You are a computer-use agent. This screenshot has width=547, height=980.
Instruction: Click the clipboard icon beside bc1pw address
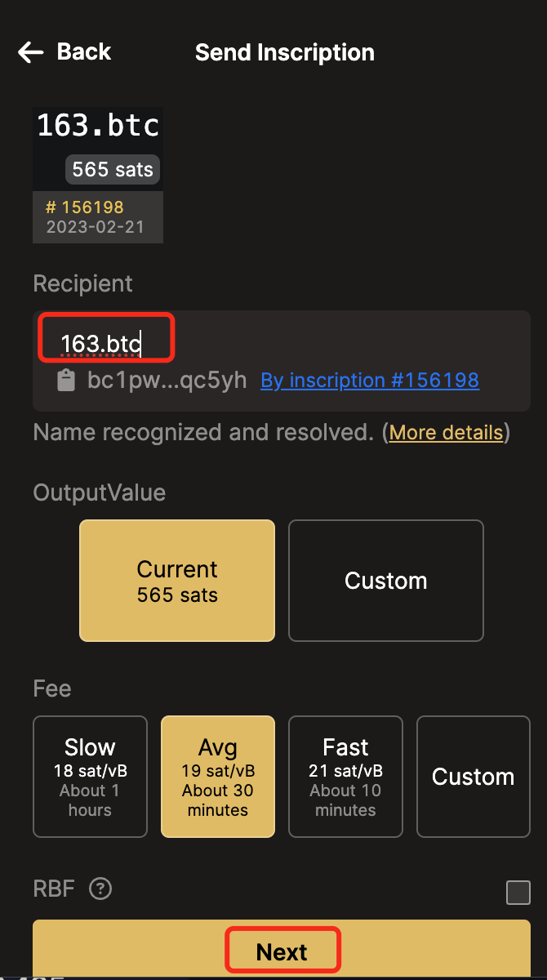pyautogui.click(x=67, y=381)
